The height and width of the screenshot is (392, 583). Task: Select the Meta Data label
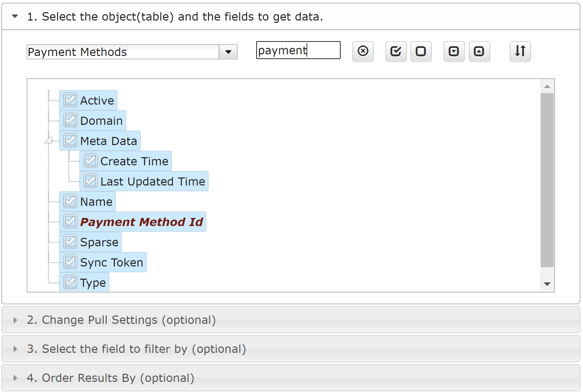(109, 141)
